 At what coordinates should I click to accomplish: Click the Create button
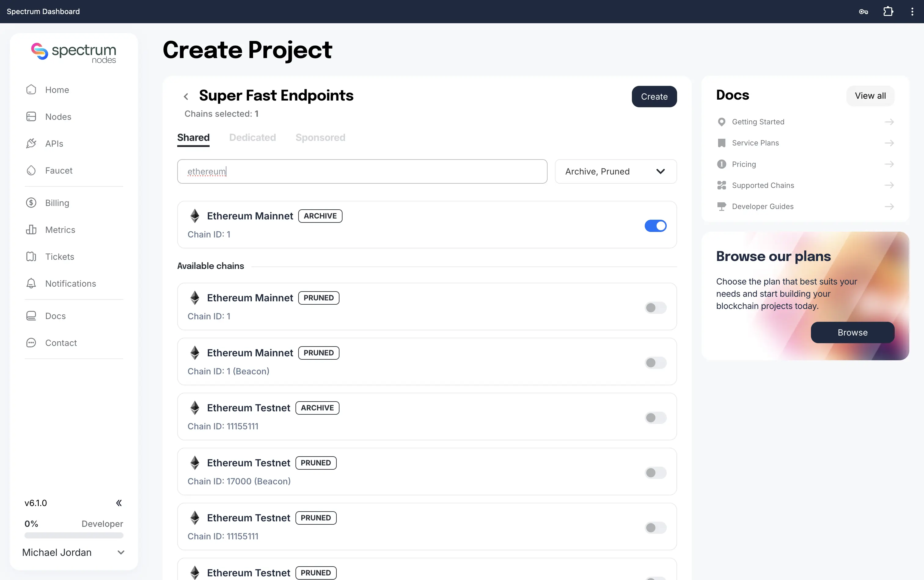[654, 97]
